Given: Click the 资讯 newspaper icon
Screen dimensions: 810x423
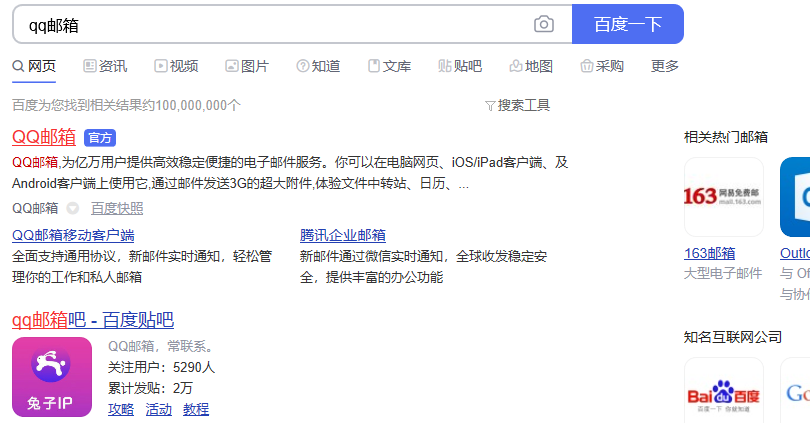Looking at the screenshot, I should pyautogui.click(x=89, y=66).
